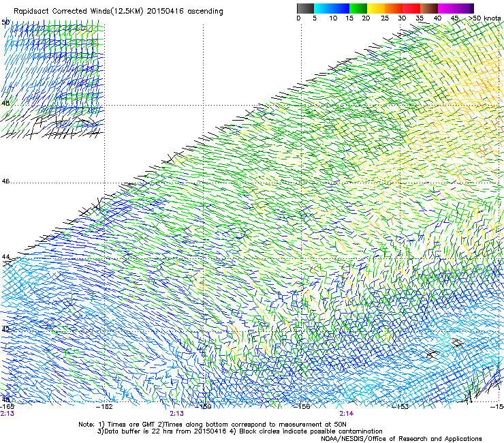Click longitude label '-153'
The height and width of the screenshot is (443, 504).
point(400,407)
